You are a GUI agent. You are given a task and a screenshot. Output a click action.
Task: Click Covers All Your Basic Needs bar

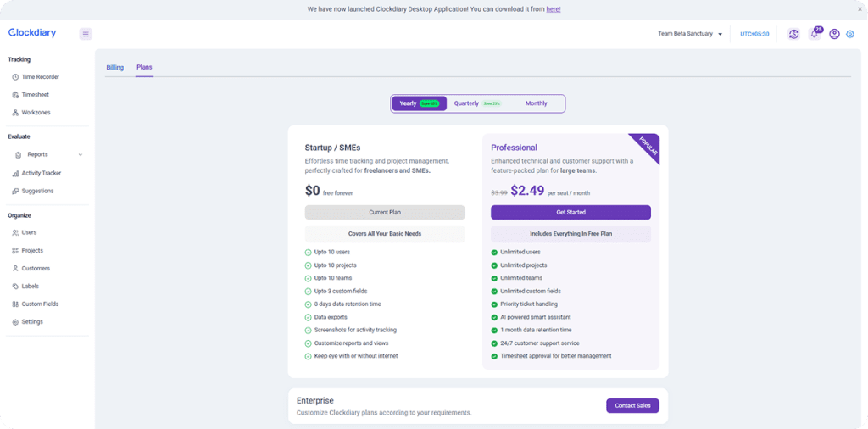[385, 234]
